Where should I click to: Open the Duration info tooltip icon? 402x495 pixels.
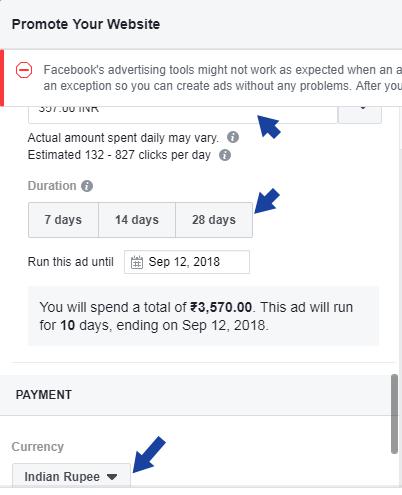(x=87, y=186)
